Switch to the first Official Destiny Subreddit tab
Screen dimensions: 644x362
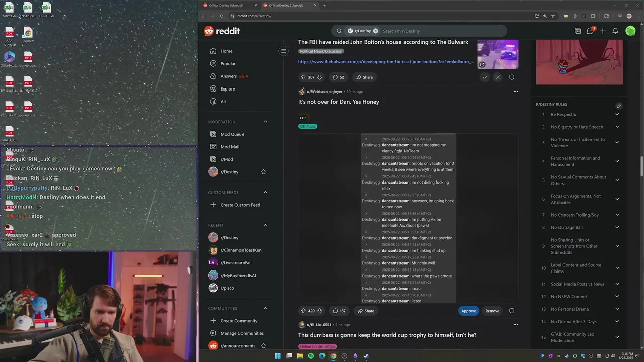(x=229, y=5)
